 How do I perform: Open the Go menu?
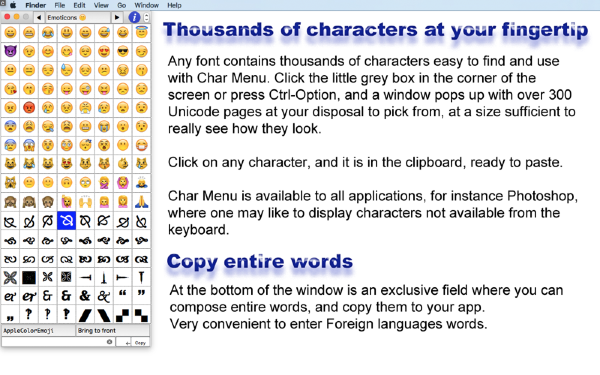click(x=122, y=5)
